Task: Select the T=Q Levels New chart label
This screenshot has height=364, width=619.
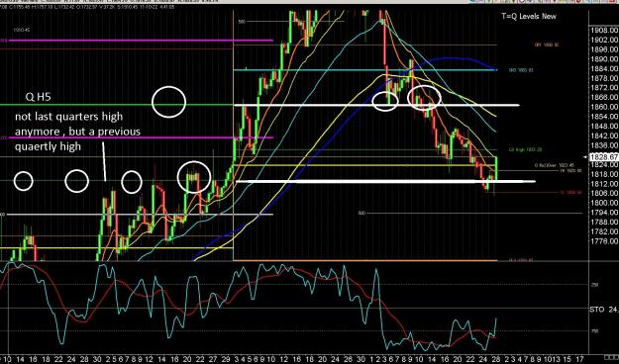Action: coord(529,16)
